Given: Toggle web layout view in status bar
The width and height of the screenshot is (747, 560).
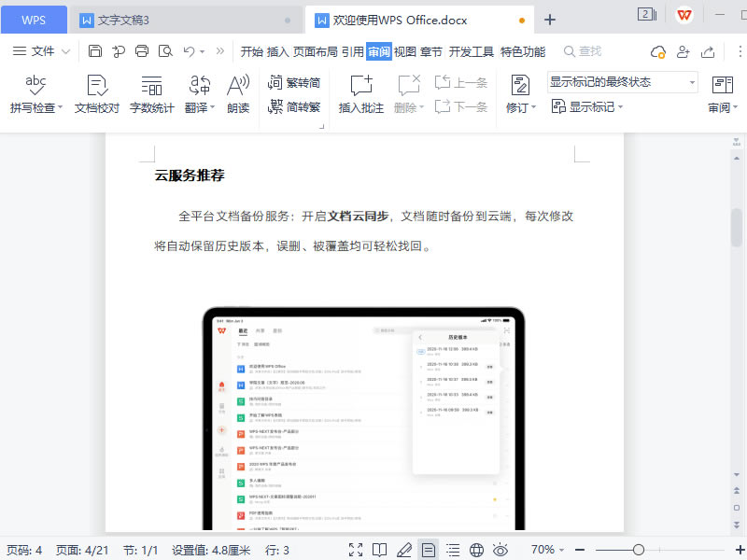Looking at the screenshot, I should (x=475, y=551).
